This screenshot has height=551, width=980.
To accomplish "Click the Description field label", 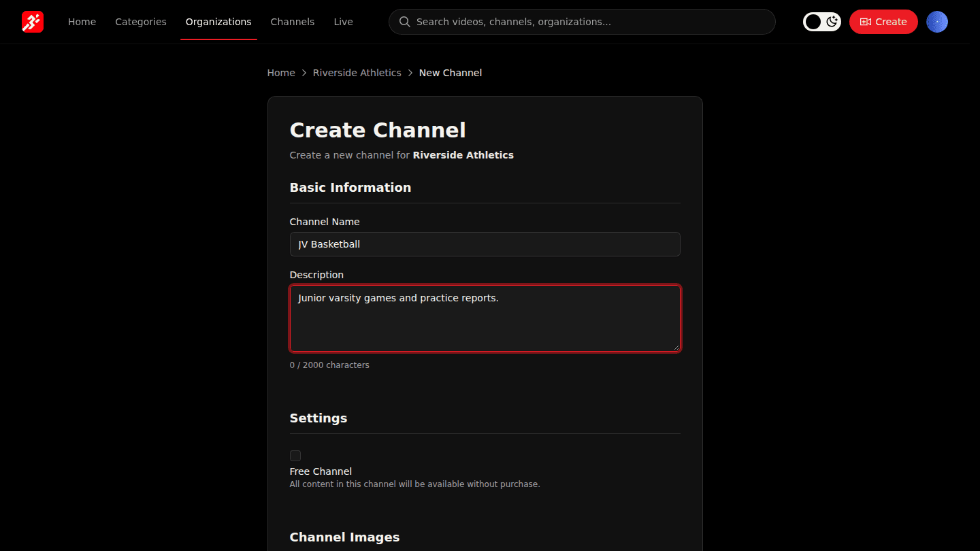I will pyautogui.click(x=316, y=275).
